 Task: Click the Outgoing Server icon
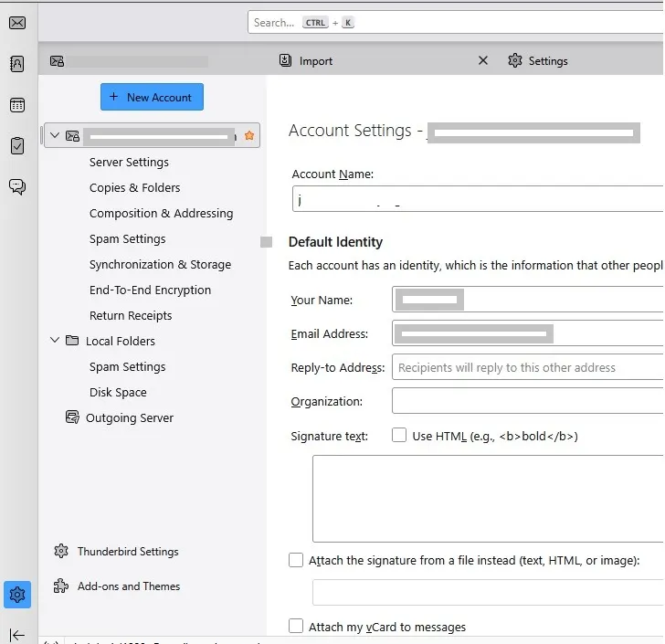pos(72,417)
